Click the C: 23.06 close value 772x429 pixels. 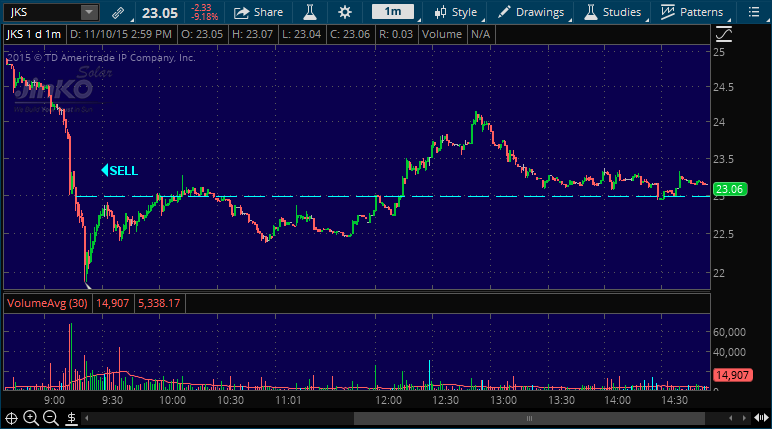(350, 34)
